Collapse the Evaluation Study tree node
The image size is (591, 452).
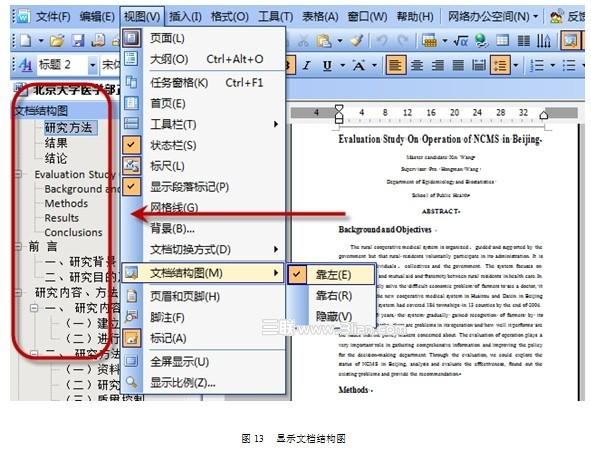click(x=17, y=174)
